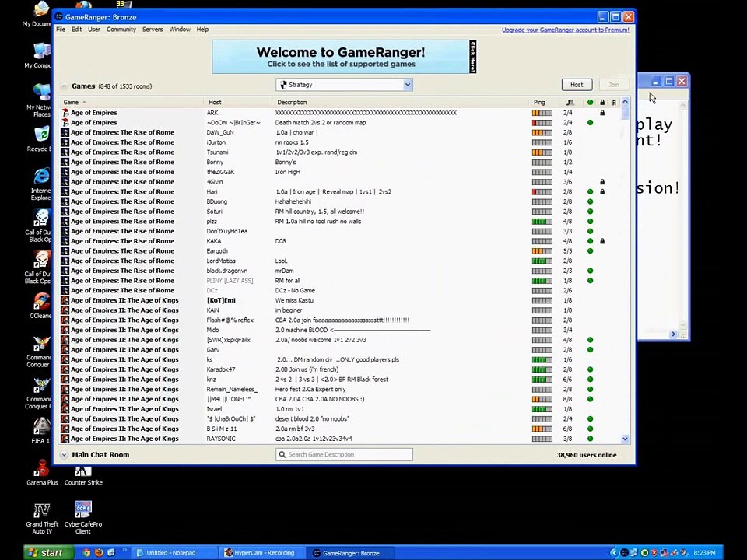Open the File menu
The height and width of the screenshot is (560, 747).
point(61,30)
